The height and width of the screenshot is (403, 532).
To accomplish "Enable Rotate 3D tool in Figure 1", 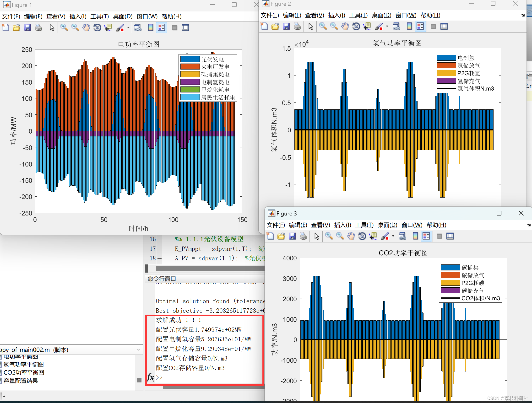I will 97,28.
